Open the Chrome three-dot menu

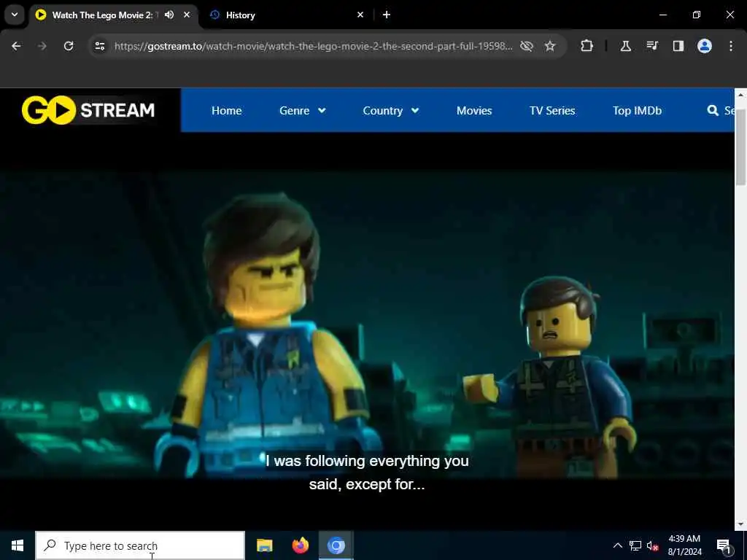(731, 46)
